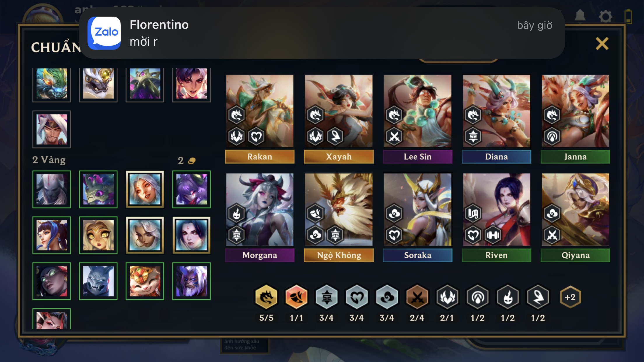Tap the cloud swirl trait icon showing 3/4
This screenshot has width=644, height=362.
pyautogui.click(x=387, y=297)
